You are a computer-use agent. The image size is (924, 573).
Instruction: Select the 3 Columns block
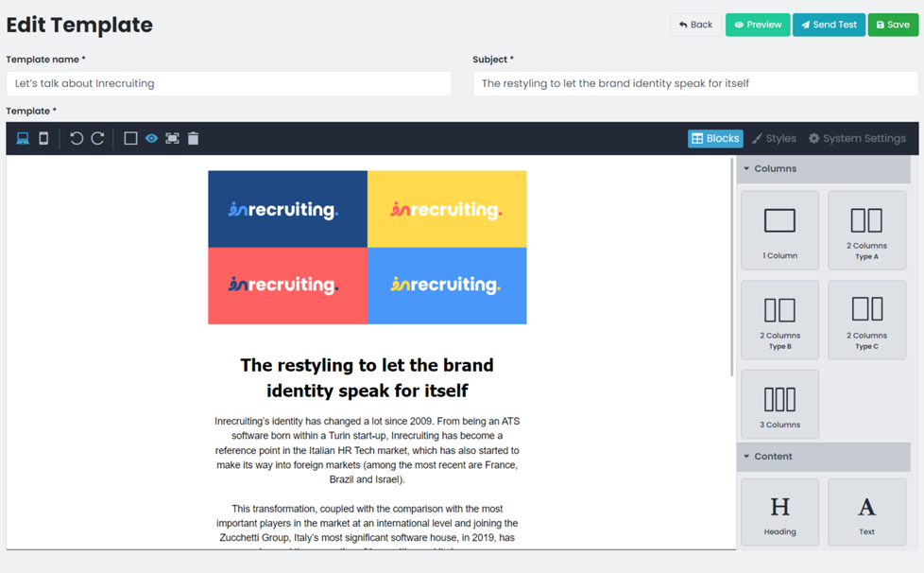click(x=779, y=405)
